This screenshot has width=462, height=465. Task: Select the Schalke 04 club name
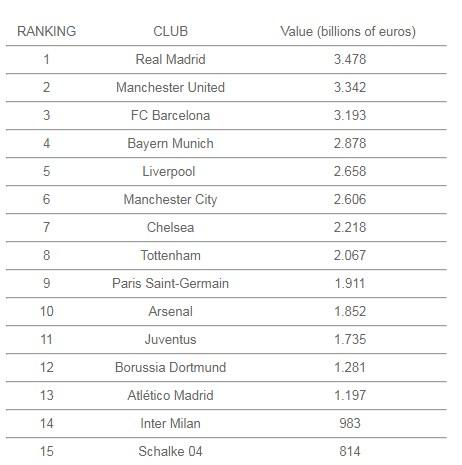(170, 451)
